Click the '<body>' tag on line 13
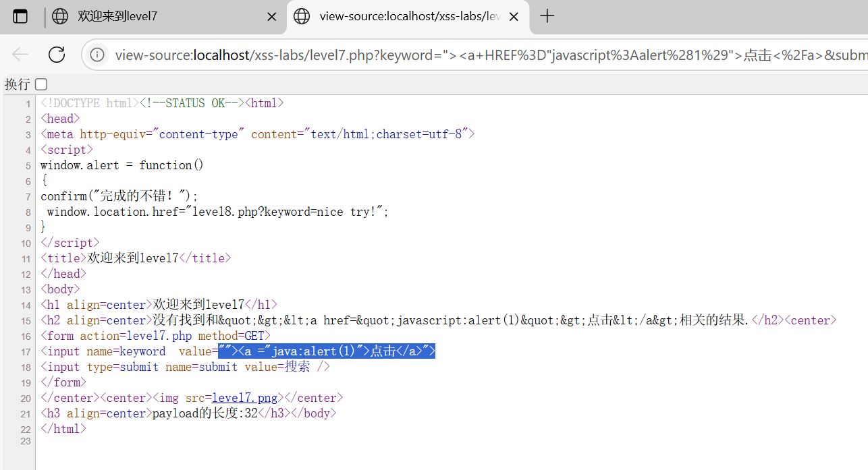The width and height of the screenshot is (868, 470). coord(60,289)
